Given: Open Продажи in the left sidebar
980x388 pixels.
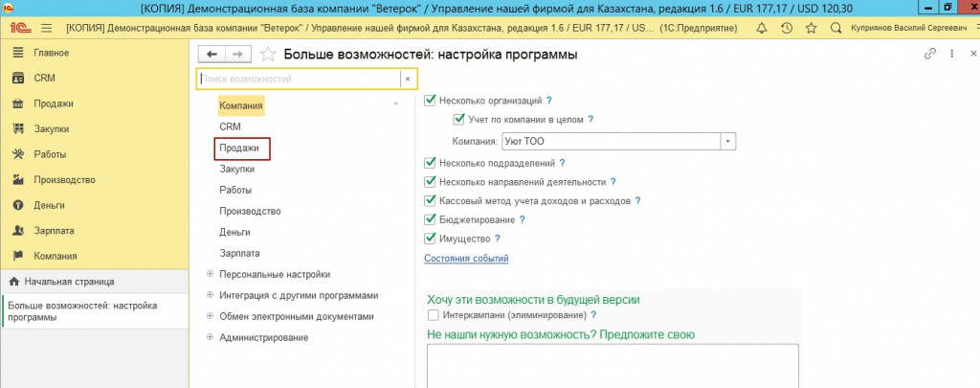Looking at the screenshot, I should 54,103.
